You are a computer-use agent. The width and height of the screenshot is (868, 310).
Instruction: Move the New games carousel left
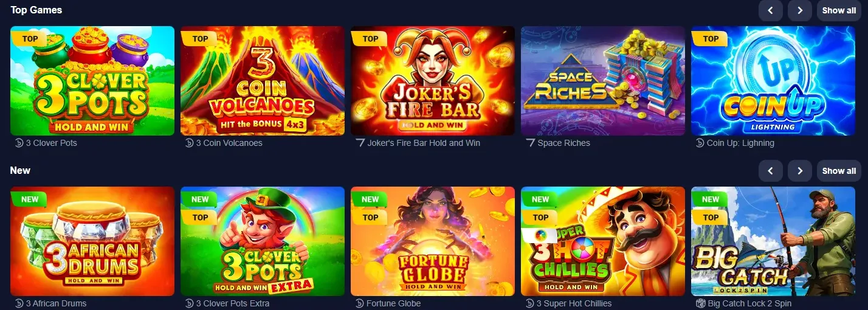pyautogui.click(x=771, y=171)
